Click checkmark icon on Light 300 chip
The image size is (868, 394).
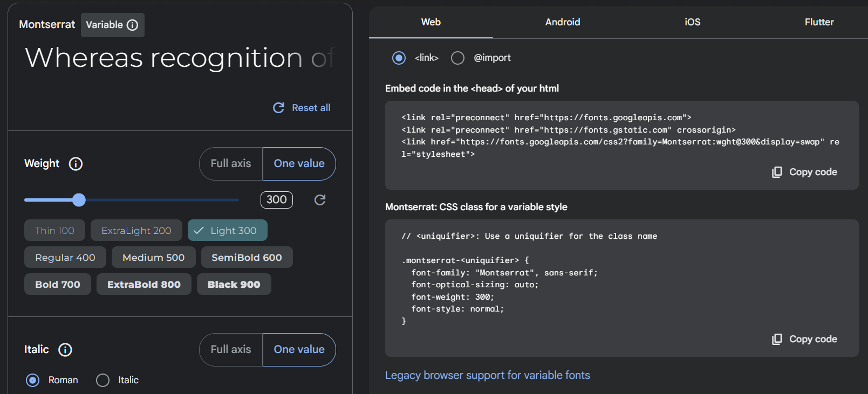pos(199,231)
